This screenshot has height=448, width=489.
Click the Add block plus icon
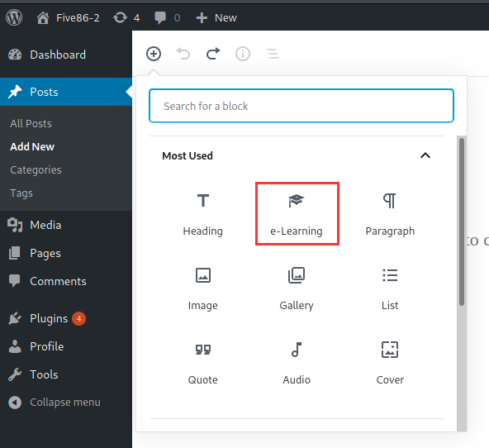tap(154, 54)
